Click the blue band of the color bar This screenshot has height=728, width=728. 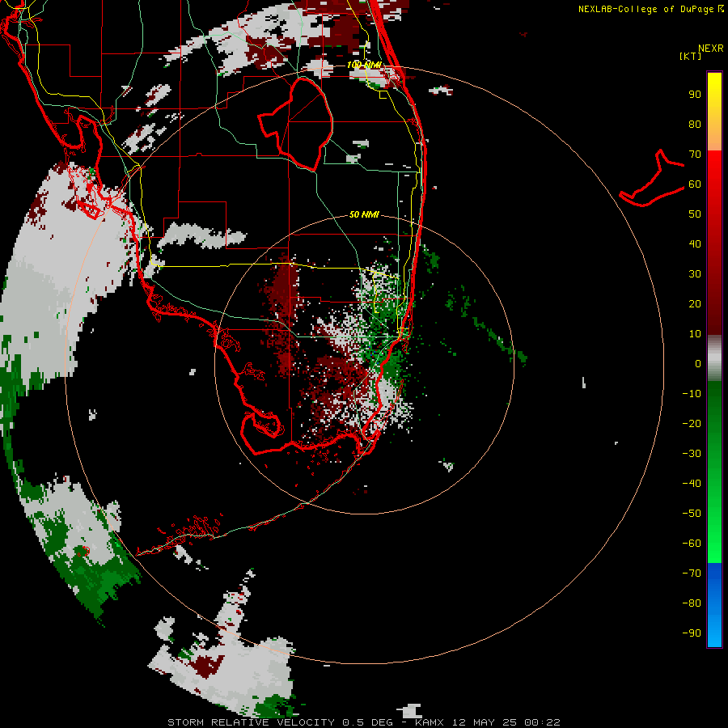tap(714, 605)
